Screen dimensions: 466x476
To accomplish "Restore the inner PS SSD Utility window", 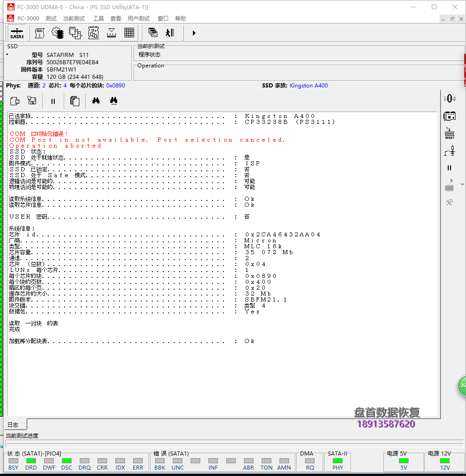I will pos(452,19).
